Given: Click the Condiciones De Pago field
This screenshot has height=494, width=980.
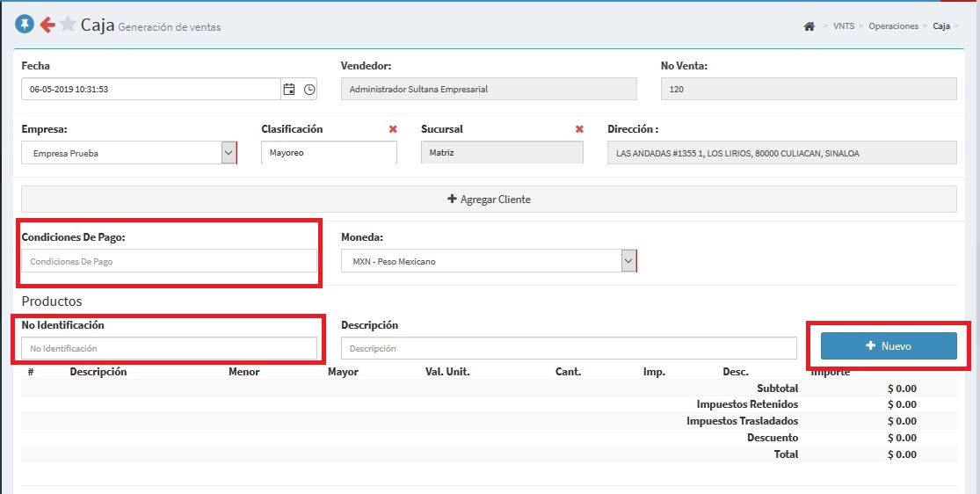Looking at the screenshot, I should point(169,261).
